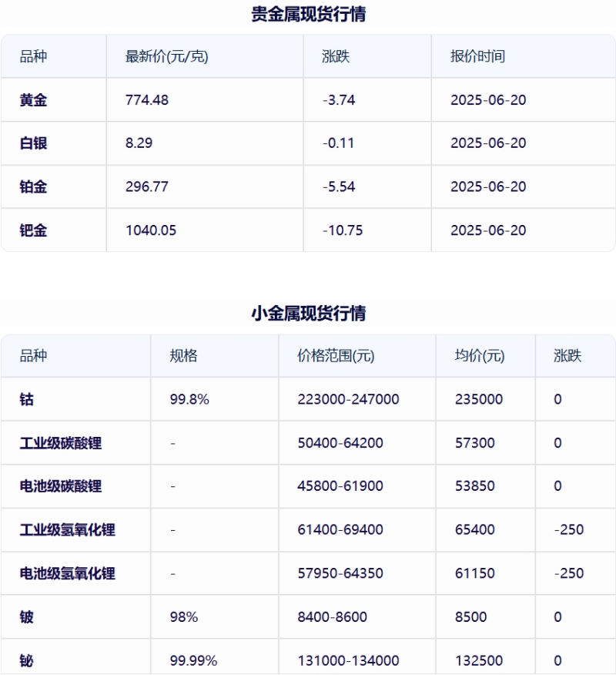Image resolution: width=616 pixels, height=675 pixels.
Task: Select the 电池级碳酸锂 row label
Action: point(61,486)
